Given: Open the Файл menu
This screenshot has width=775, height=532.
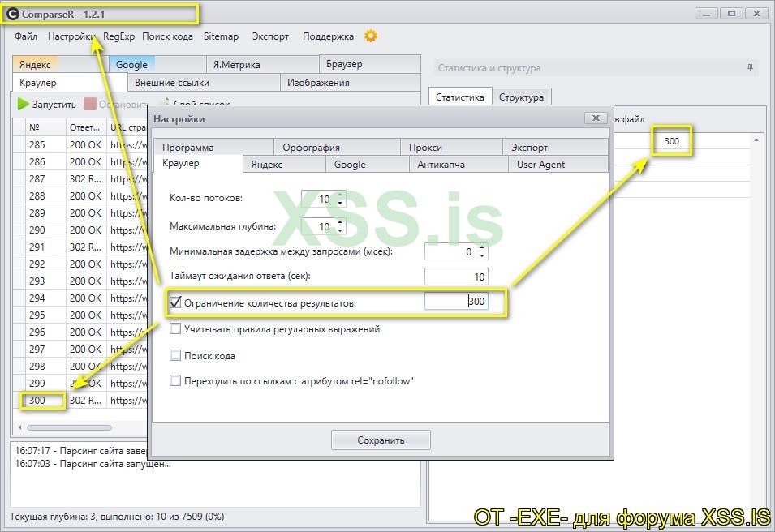Looking at the screenshot, I should tap(26, 36).
